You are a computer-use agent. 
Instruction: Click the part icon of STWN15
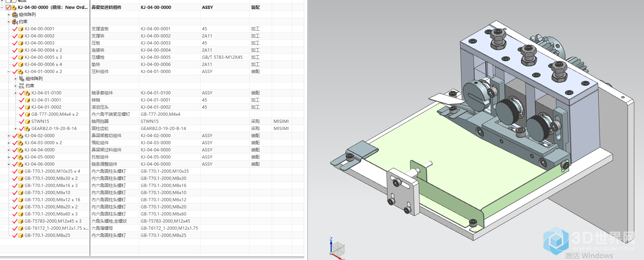pos(28,121)
